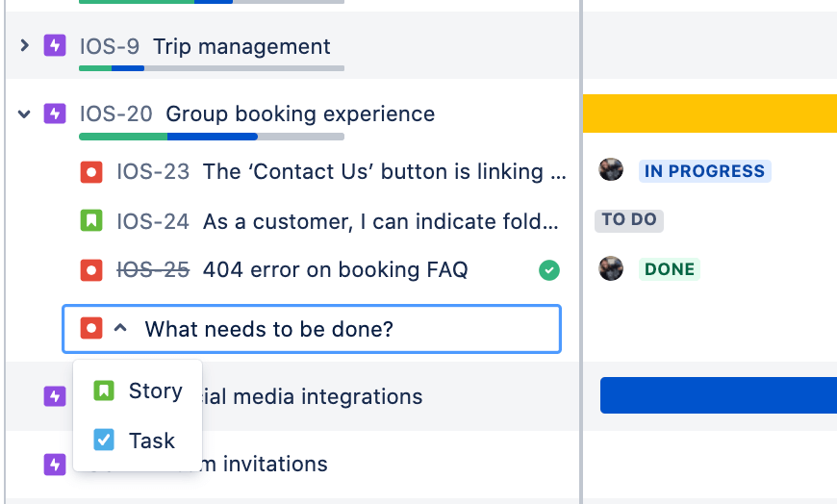The height and width of the screenshot is (504, 837).
Task: Click the red bug icon for IOS-23
Action: pyautogui.click(x=90, y=172)
